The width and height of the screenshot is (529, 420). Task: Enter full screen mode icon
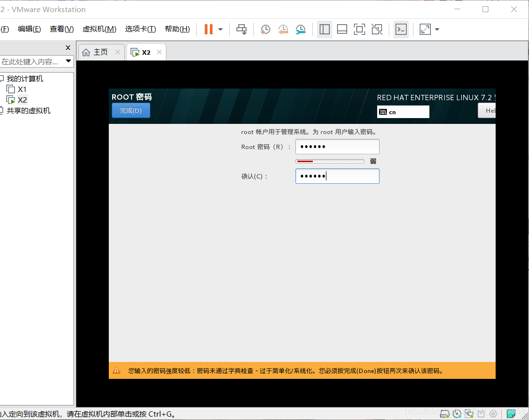pos(360,30)
